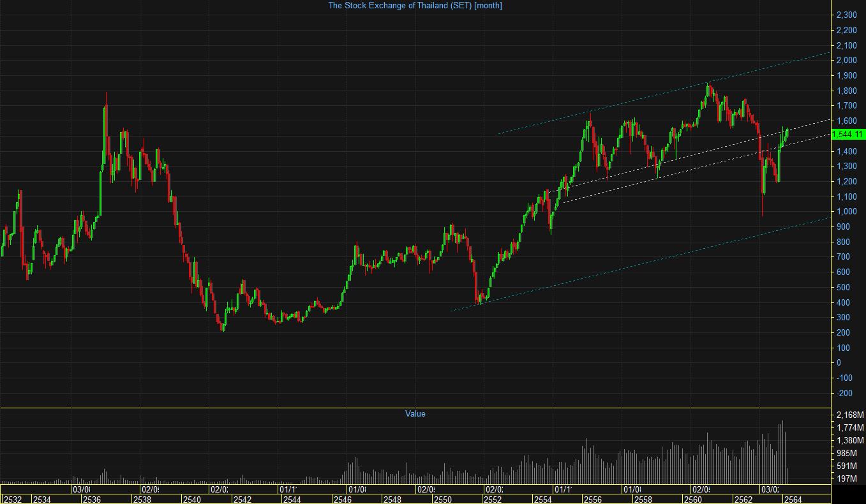Click the 600 price axis label
The width and height of the screenshot is (866, 504).
[843, 272]
